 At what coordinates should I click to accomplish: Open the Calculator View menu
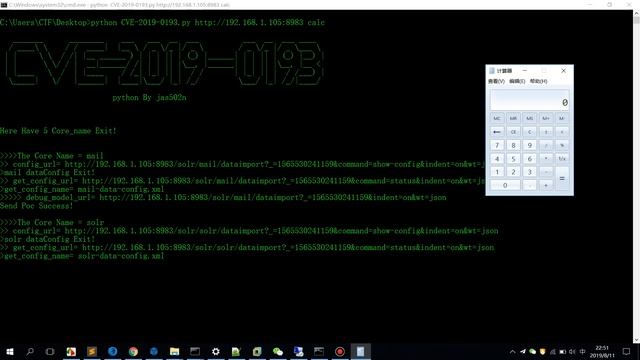click(496, 81)
